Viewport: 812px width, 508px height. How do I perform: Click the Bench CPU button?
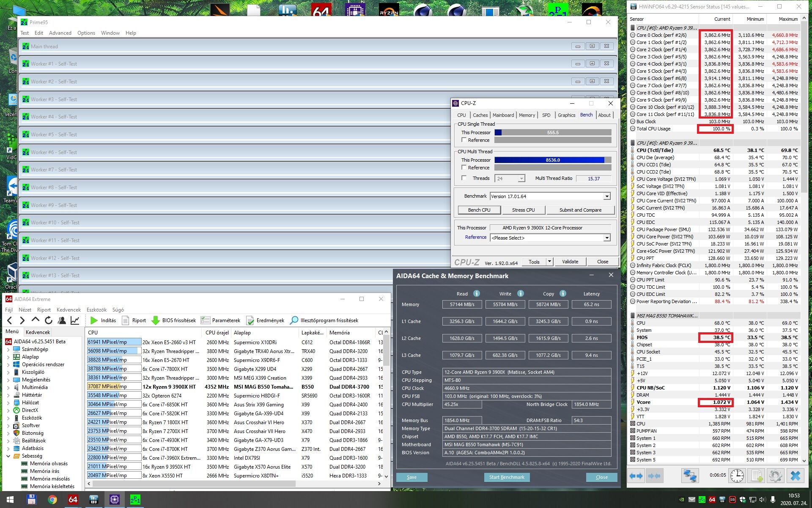click(x=479, y=210)
